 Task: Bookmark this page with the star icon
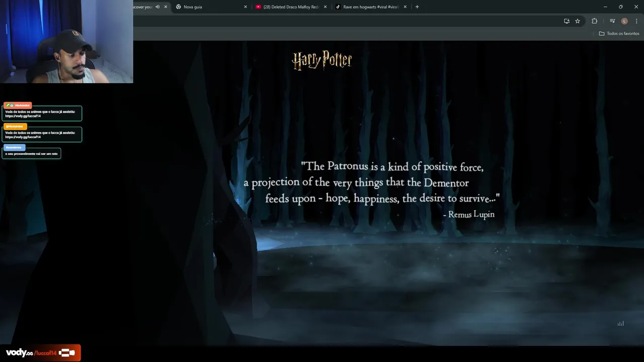click(x=578, y=21)
